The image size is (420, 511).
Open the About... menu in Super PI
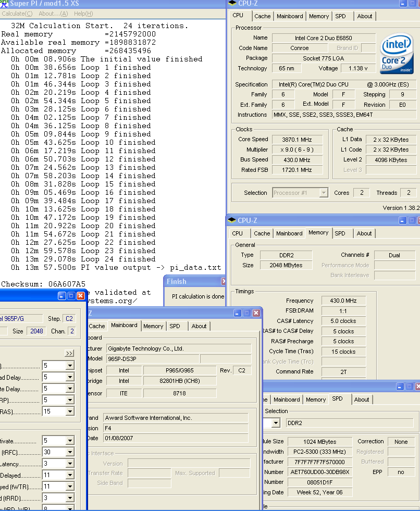tap(53, 14)
